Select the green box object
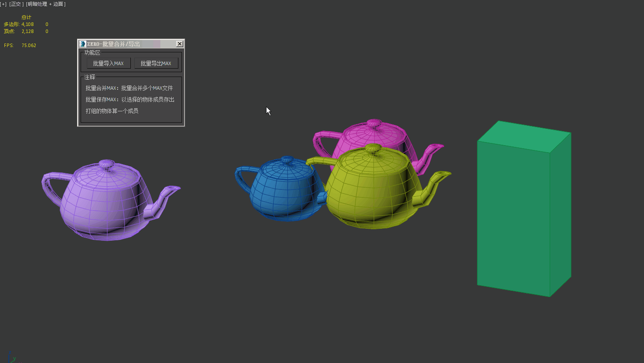 (524, 209)
